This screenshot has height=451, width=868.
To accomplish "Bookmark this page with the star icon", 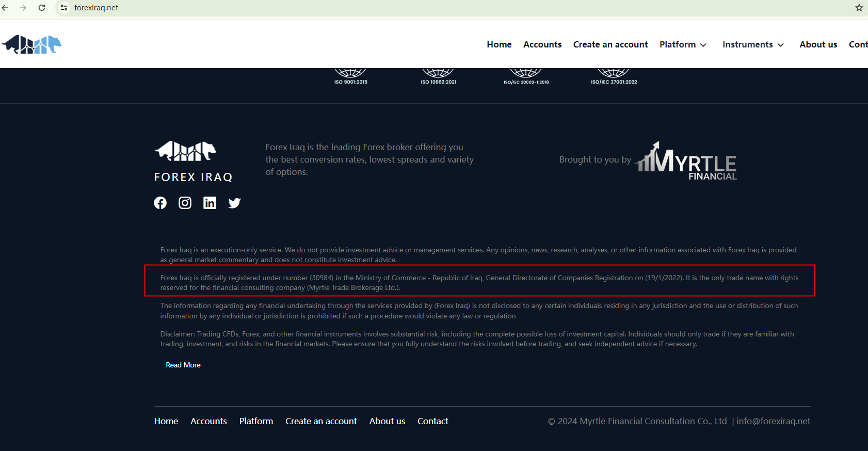I will (x=859, y=8).
